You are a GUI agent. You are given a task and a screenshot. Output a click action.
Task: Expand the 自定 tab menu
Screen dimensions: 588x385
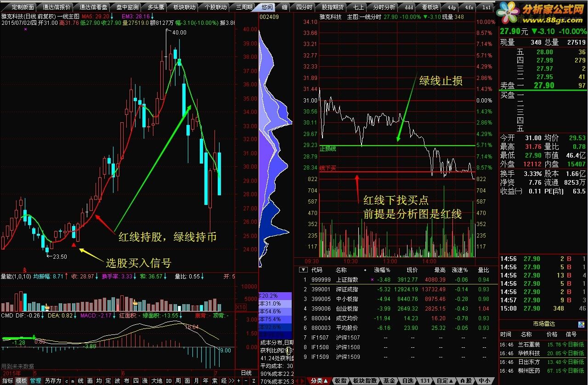point(445,381)
